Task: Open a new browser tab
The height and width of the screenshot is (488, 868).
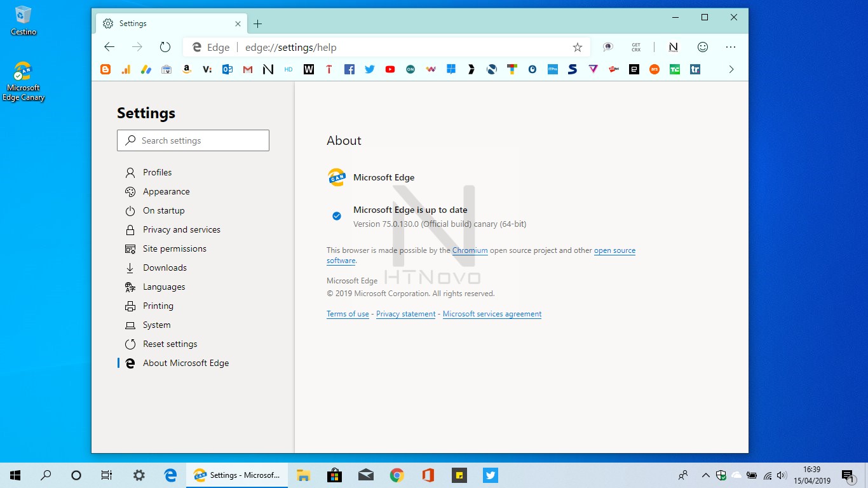Action: [x=257, y=23]
